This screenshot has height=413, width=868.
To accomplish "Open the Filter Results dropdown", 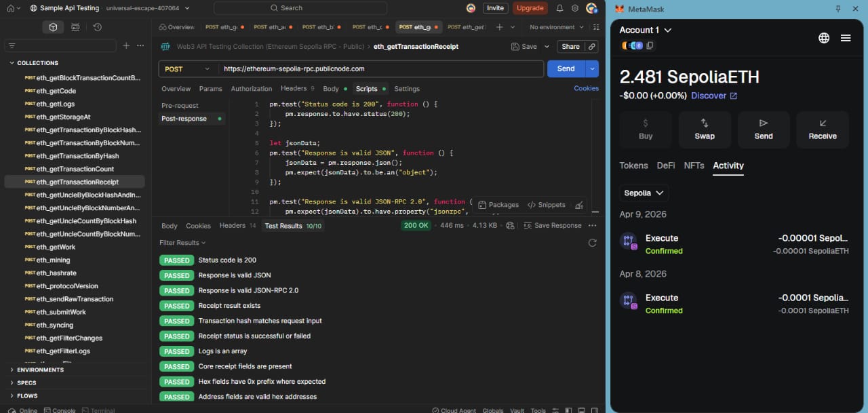I will pos(182,243).
